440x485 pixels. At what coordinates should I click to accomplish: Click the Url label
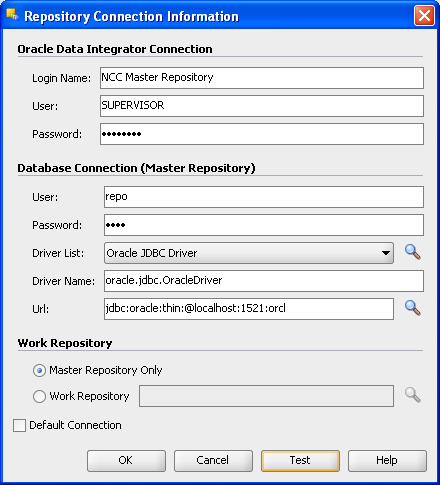click(40, 309)
